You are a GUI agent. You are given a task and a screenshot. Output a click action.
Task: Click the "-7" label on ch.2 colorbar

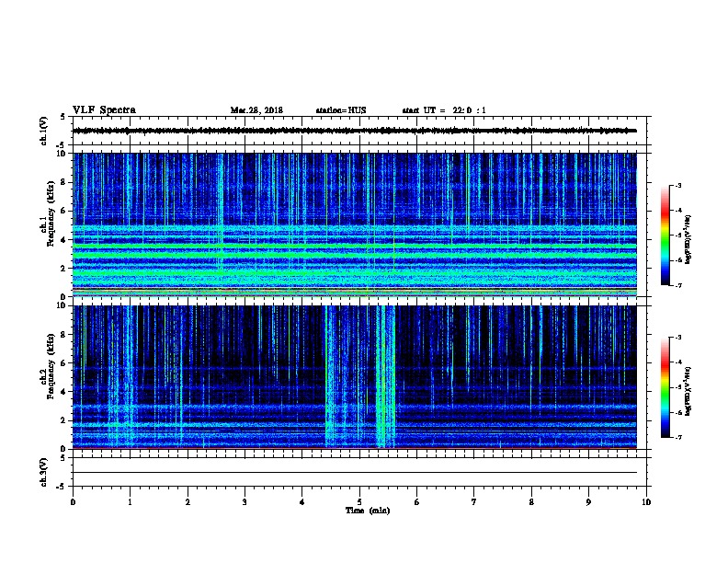(x=677, y=438)
